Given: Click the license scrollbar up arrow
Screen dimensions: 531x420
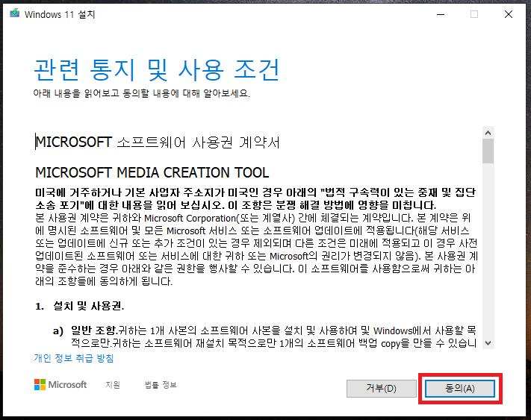Looking at the screenshot, I should click(488, 133).
